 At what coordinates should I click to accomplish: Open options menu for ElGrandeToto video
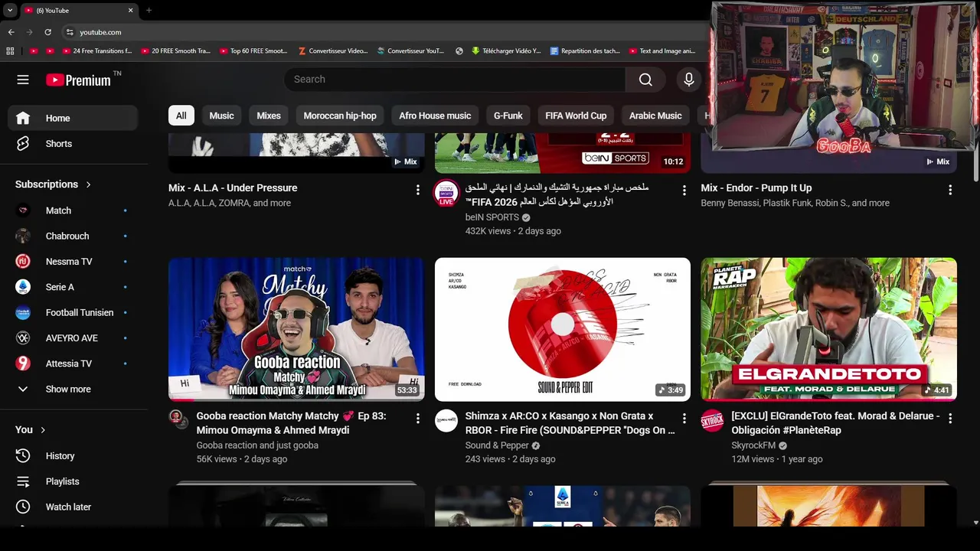[950, 419]
